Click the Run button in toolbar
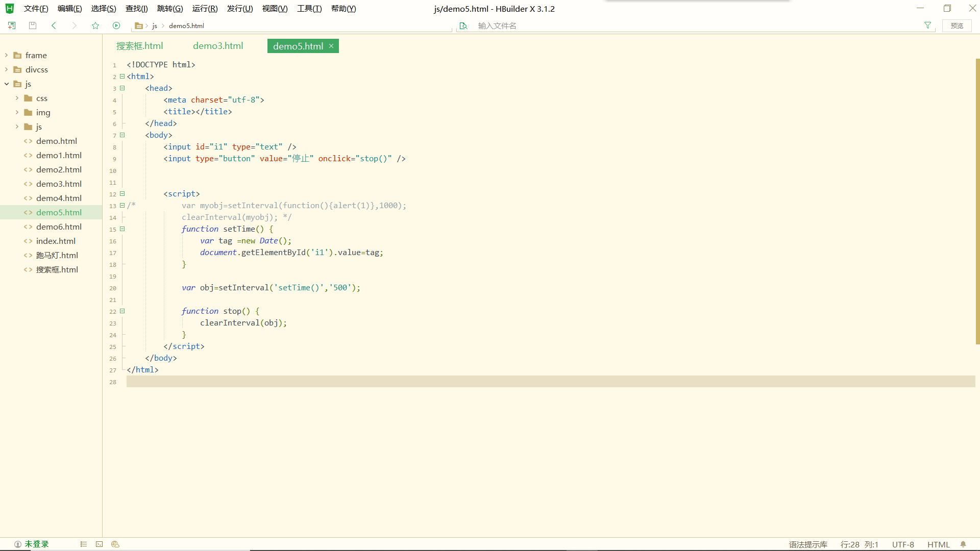The image size is (980, 551). tap(116, 25)
